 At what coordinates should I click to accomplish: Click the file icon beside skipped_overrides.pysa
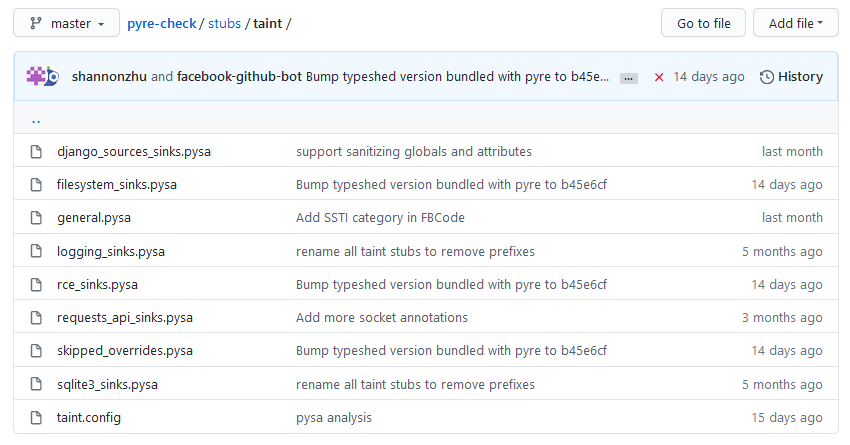[36, 351]
